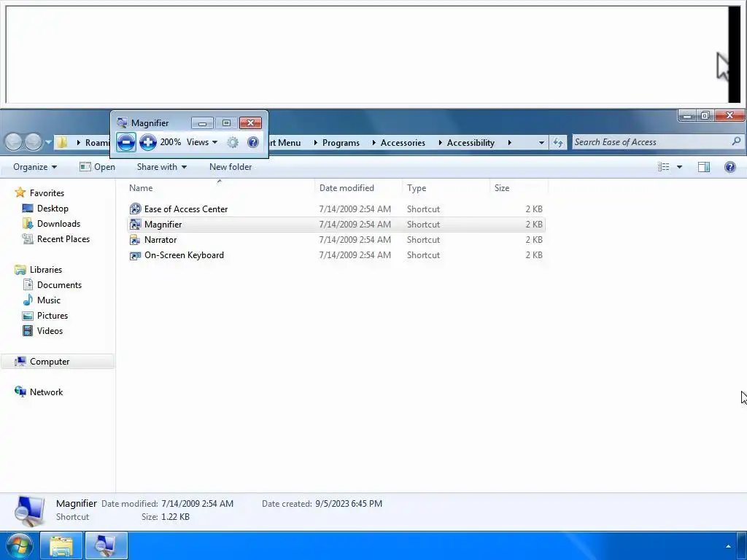
Task: Select the Narrator shortcut icon
Action: [135, 239]
